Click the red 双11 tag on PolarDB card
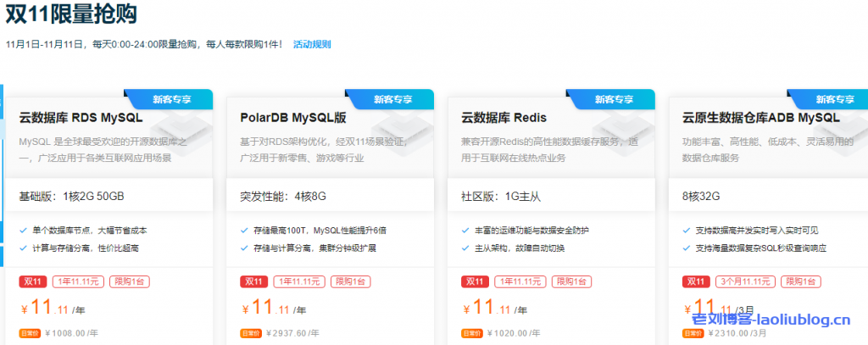 pyautogui.click(x=253, y=281)
